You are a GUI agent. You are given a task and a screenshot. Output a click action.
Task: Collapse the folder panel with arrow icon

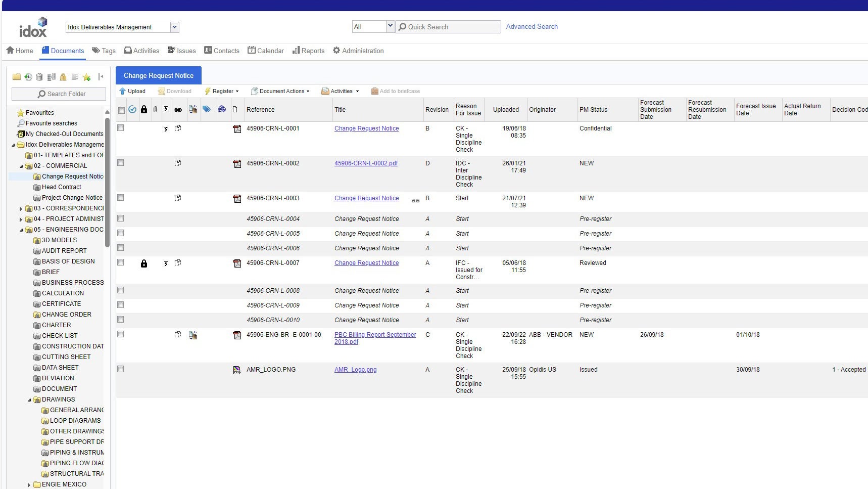click(101, 77)
